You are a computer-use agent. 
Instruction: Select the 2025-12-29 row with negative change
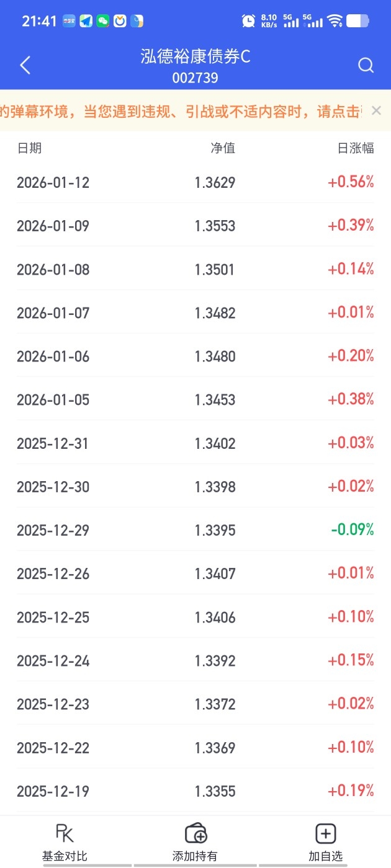(x=195, y=530)
